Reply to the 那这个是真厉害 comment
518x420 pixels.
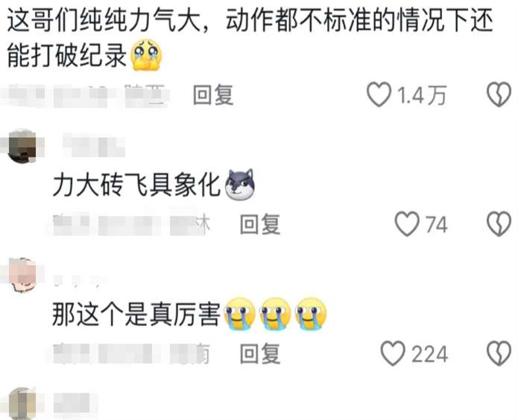pos(260,354)
